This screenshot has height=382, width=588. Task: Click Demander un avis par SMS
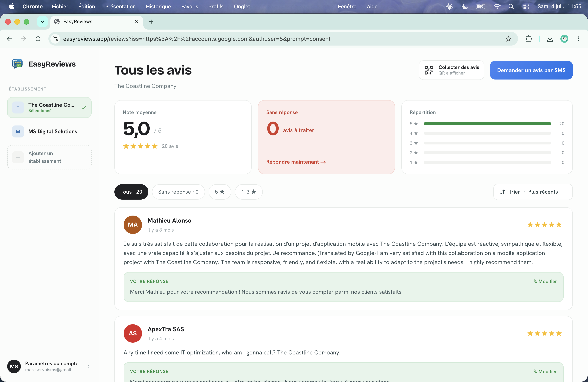(x=531, y=70)
